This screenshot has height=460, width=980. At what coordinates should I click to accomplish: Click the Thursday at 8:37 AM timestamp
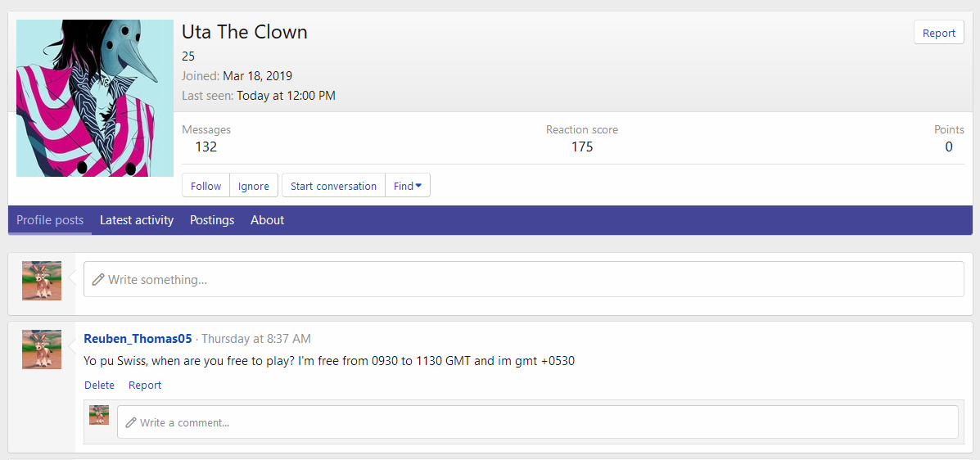(256, 339)
